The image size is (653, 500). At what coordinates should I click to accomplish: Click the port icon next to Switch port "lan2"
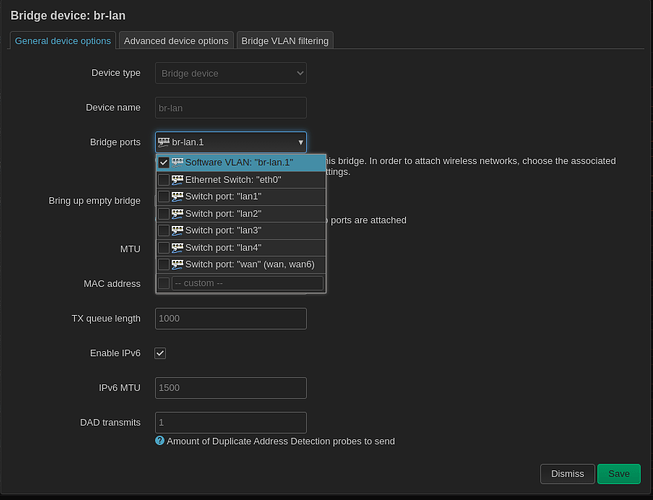pyautogui.click(x=177, y=214)
